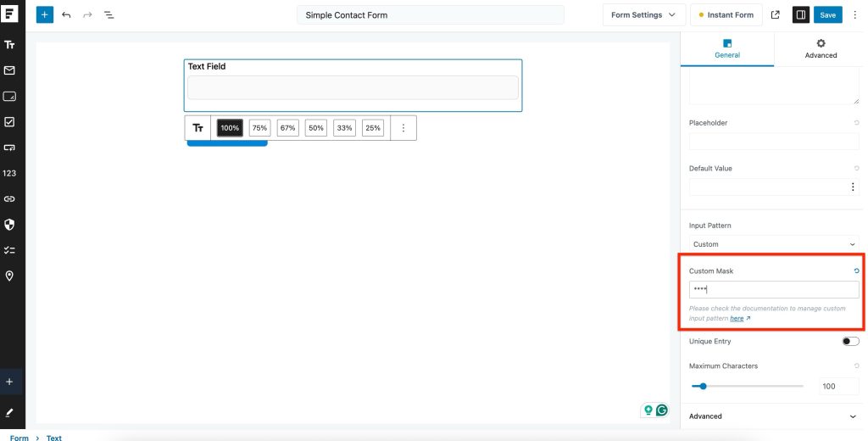The height and width of the screenshot is (441, 868).
Task: Click the blue add block plus button
Action: [x=45, y=15]
